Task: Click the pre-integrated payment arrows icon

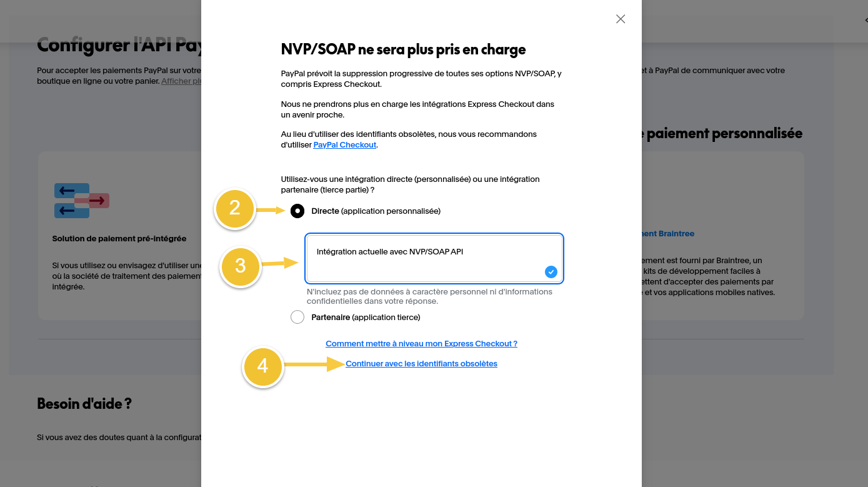Action: tap(81, 200)
